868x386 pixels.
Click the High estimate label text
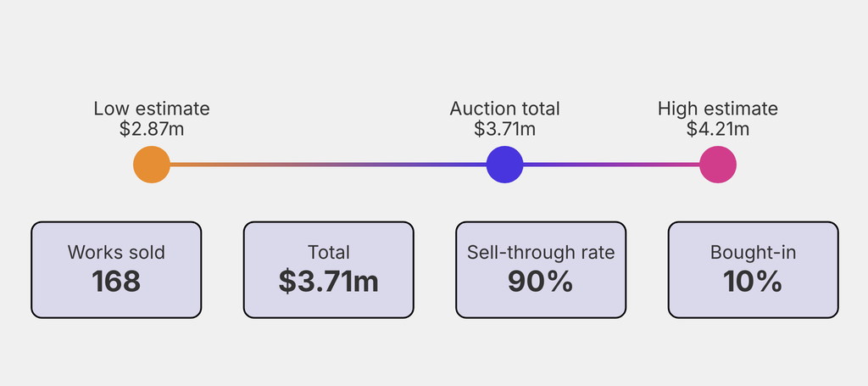point(718,109)
